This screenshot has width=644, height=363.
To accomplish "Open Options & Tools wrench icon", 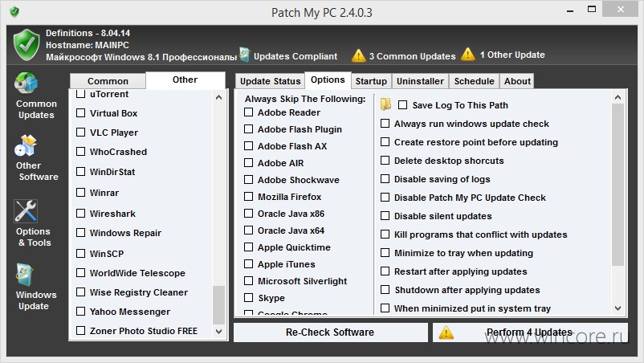I will click(x=26, y=211).
